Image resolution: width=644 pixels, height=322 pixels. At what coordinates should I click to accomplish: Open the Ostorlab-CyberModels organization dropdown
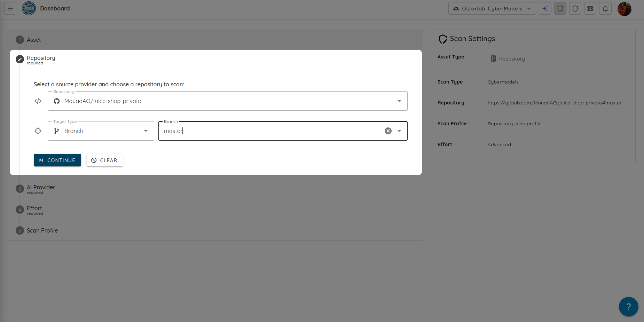pos(492,8)
